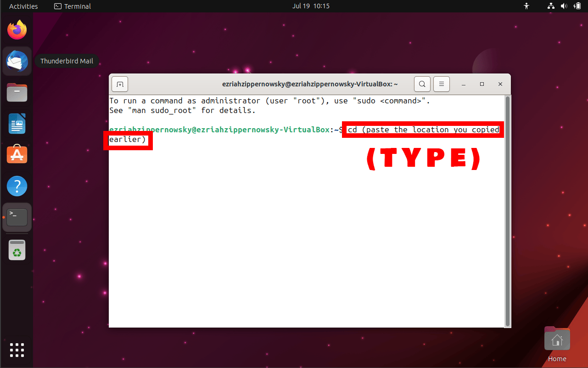Open the Activities overview

pos(23,6)
